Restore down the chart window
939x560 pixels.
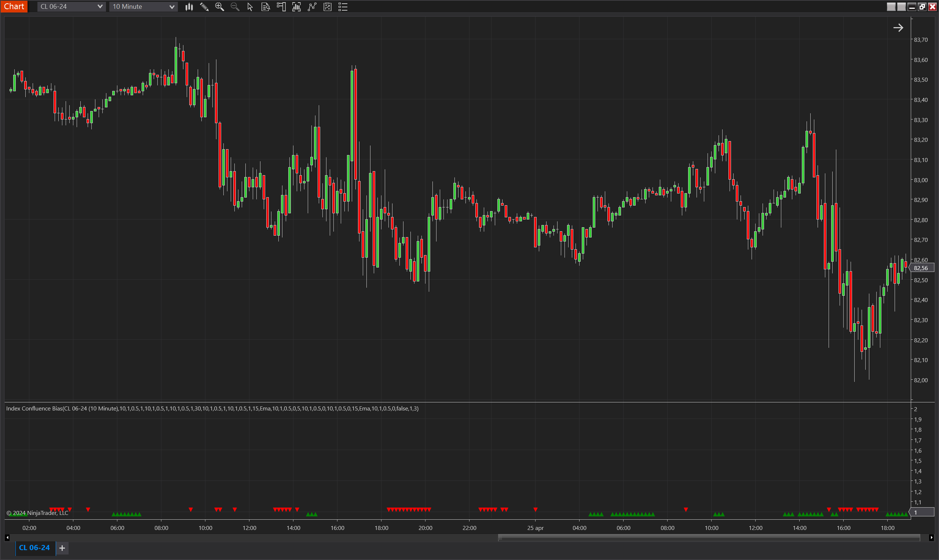pos(922,7)
